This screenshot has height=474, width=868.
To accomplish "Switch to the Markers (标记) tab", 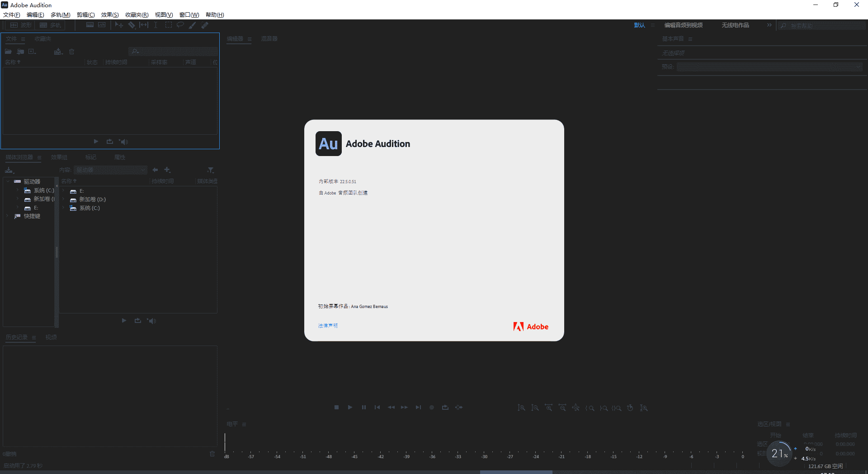I will [x=90, y=157].
